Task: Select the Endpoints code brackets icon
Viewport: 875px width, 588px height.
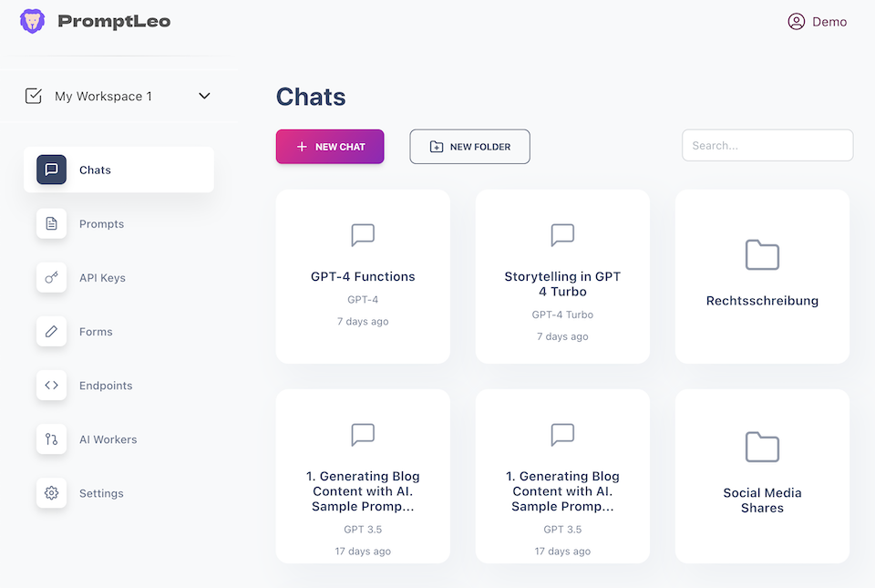Action: 51,385
